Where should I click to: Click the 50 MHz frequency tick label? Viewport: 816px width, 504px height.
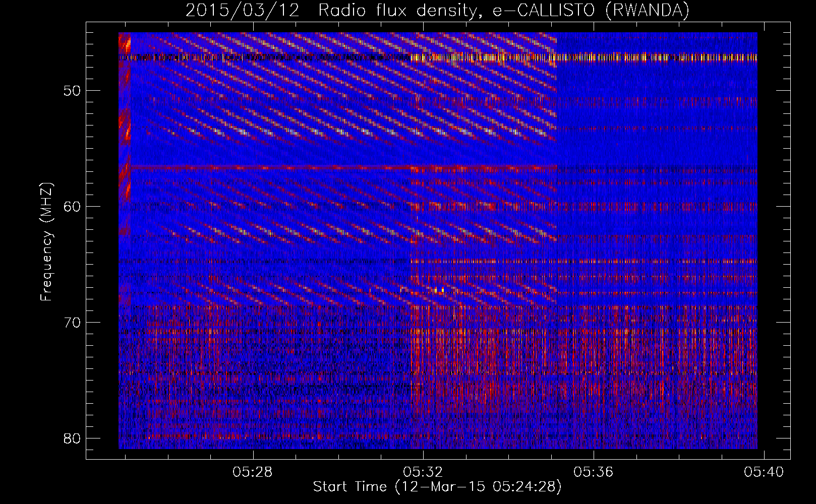(x=73, y=91)
